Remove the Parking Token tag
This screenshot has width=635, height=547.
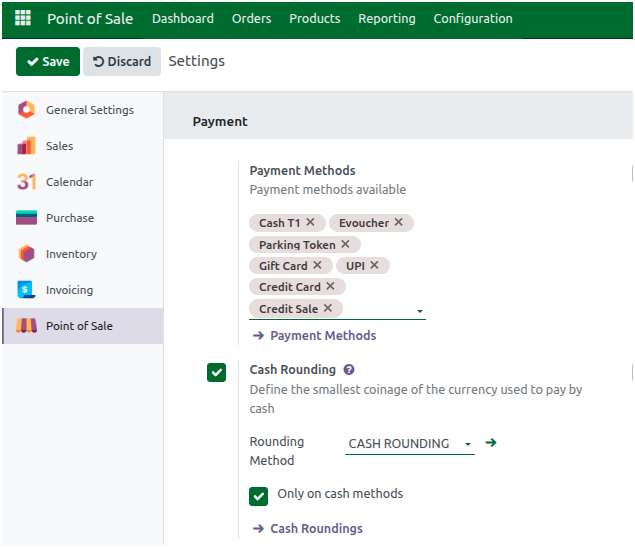tap(345, 244)
